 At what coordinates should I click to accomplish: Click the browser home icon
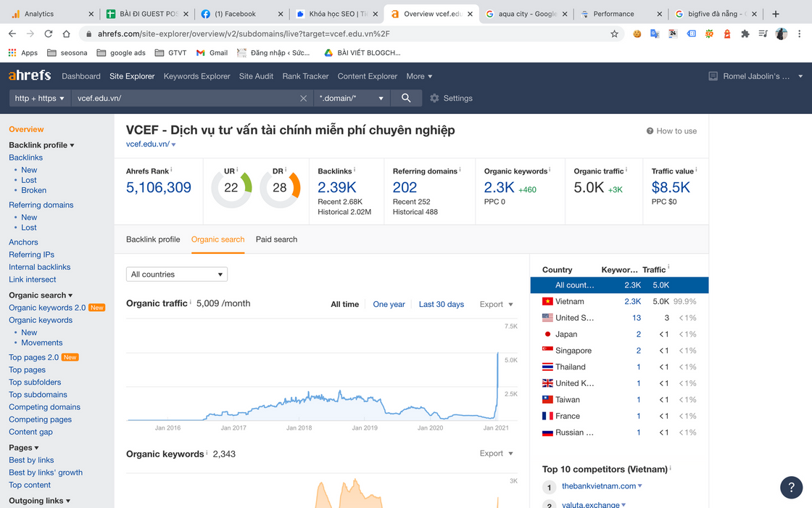67,33
